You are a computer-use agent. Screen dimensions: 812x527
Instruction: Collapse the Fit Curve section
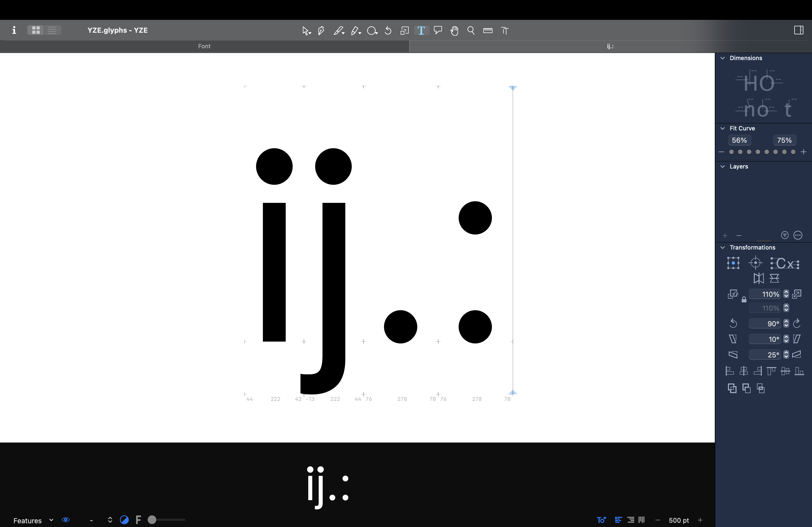pyautogui.click(x=722, y=129)
